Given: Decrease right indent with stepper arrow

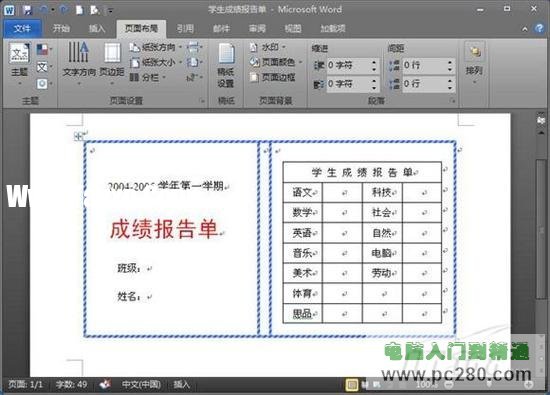Looking at the screenshot, I should click(374, 87).
